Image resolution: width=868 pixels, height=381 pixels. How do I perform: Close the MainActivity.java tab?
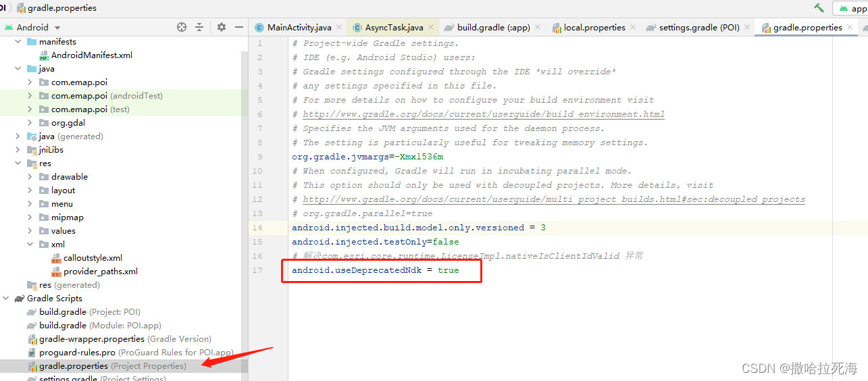pos(338,28)
